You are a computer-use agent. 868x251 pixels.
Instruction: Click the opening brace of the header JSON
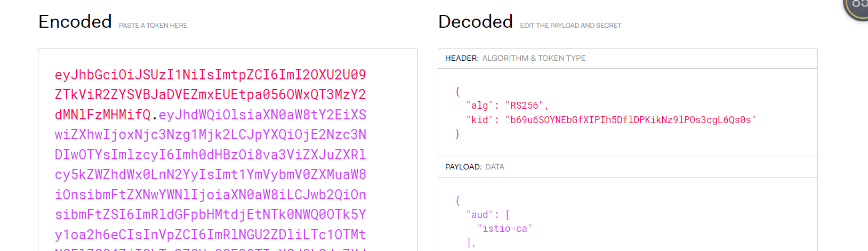click(457, 91)
